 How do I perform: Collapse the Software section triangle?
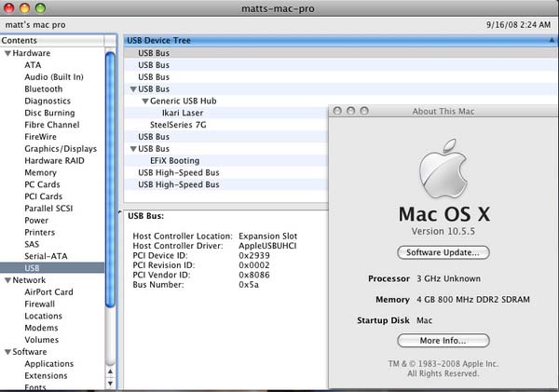(7, 352)
